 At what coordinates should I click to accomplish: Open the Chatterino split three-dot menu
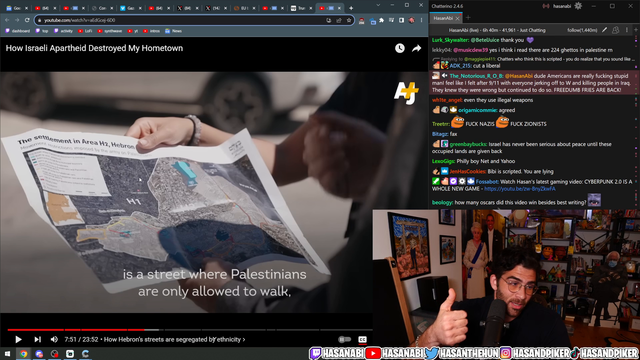coord(627,30)
